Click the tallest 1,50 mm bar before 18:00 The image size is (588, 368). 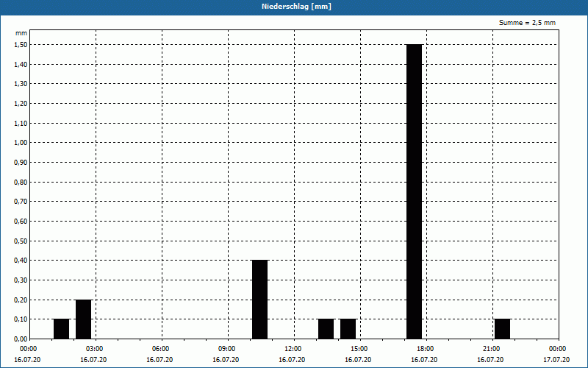415,191
